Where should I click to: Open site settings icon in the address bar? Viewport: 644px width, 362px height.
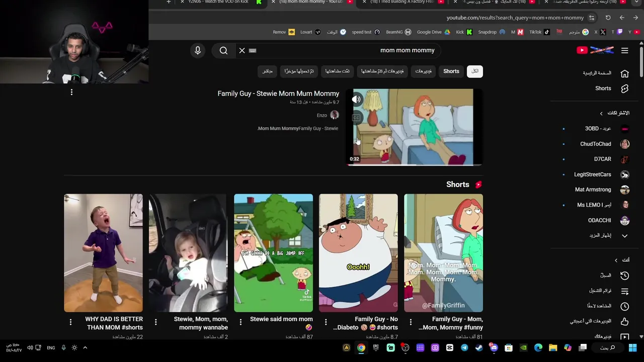(x=592, y=18)
